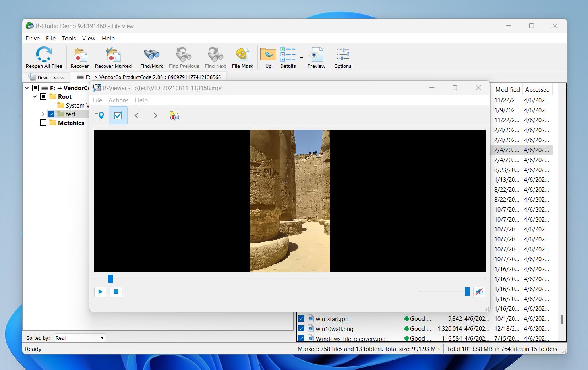Image resolution: width=588 pixels, height=370 pixels.
Task: Select the win10wall.png file name
Action: (x=335, y=329)
